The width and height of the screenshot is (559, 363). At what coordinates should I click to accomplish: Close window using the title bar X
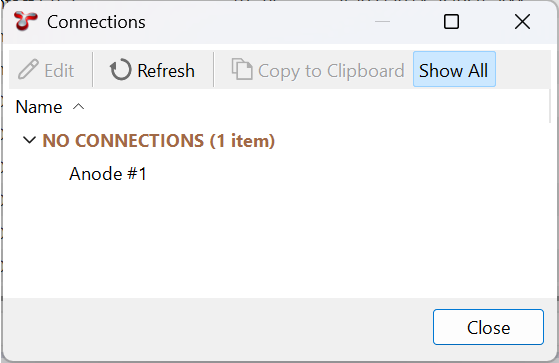coord(522,22)
